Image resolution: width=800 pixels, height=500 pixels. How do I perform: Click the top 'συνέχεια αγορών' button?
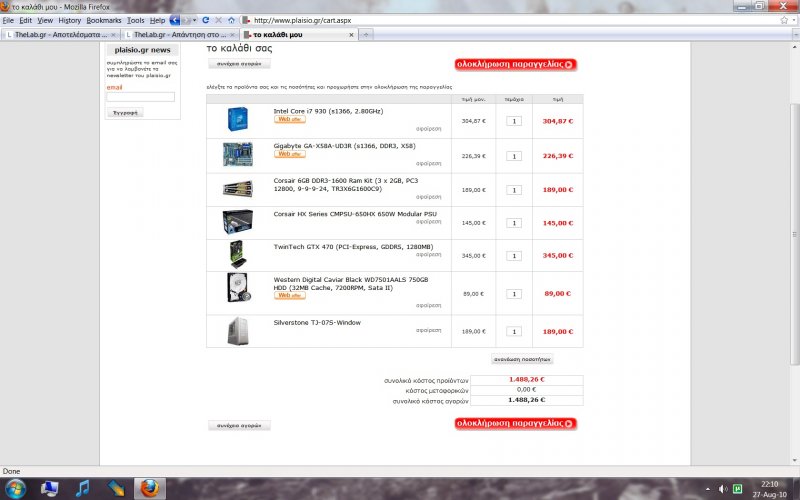pos(239,64)
